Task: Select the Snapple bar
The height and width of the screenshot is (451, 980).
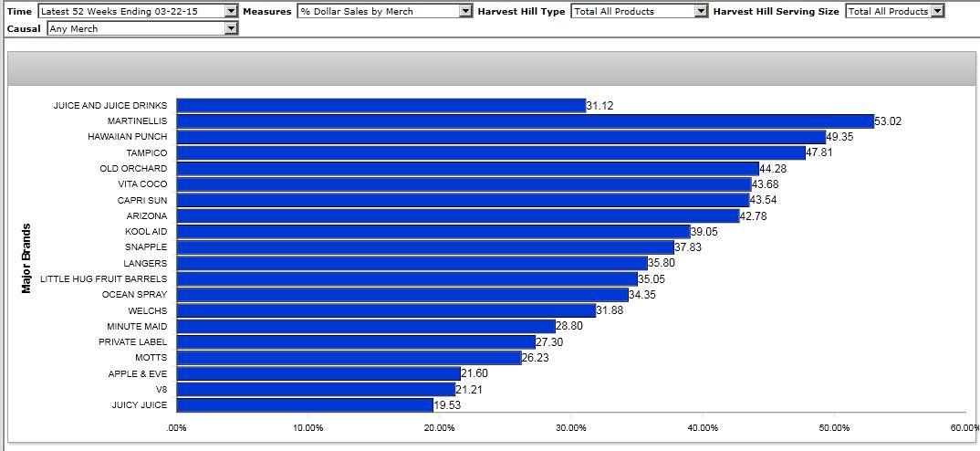Action: click(425, 247)
